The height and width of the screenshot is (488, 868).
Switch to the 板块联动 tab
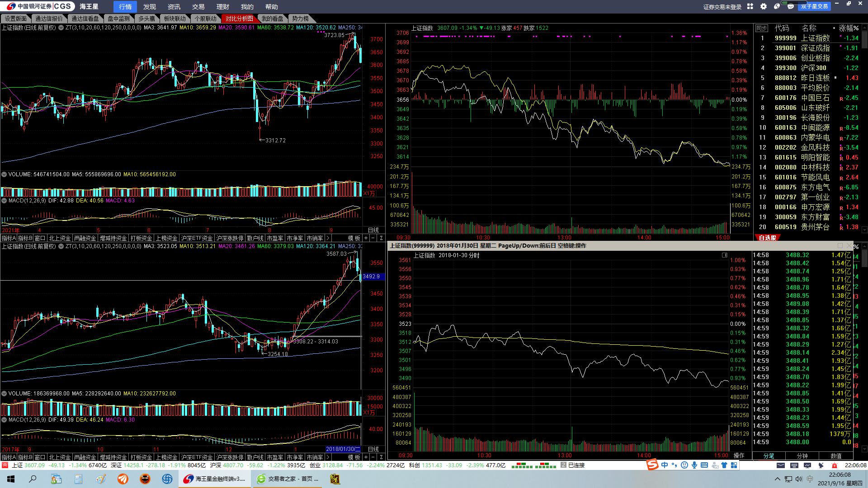pyautogui.click(x=175, y=19)
